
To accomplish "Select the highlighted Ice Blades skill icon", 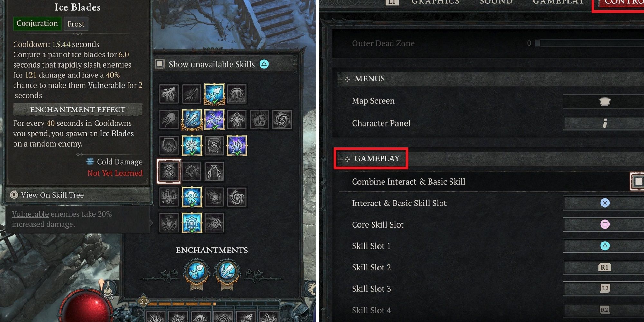I will click(x=169, y=171).
